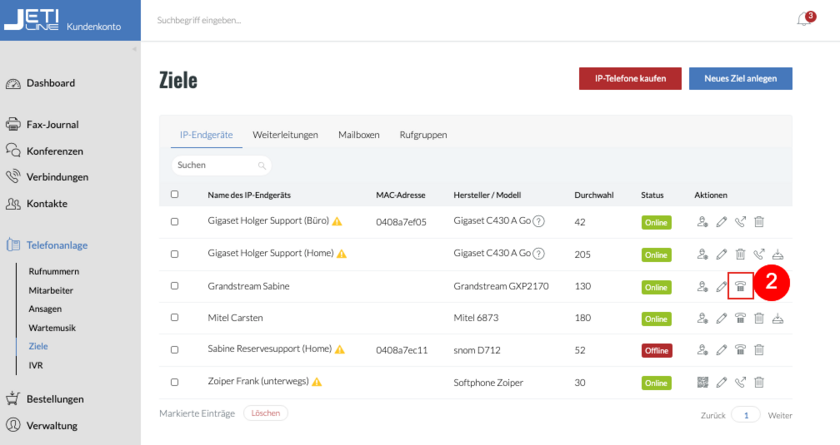Viewport: 840px width, 445px height.
Task: Show QR code for Zoiper Frank
Action: point(702,382)
